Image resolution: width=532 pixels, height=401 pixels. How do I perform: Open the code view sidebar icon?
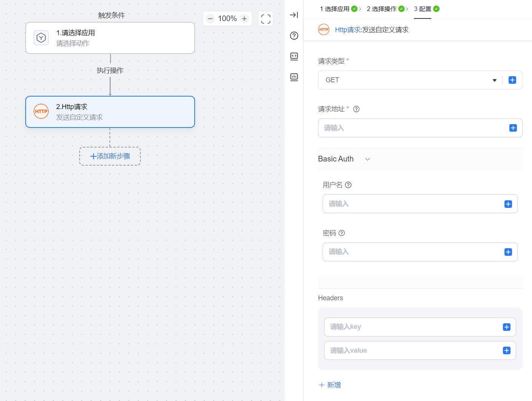pos(294,57)
